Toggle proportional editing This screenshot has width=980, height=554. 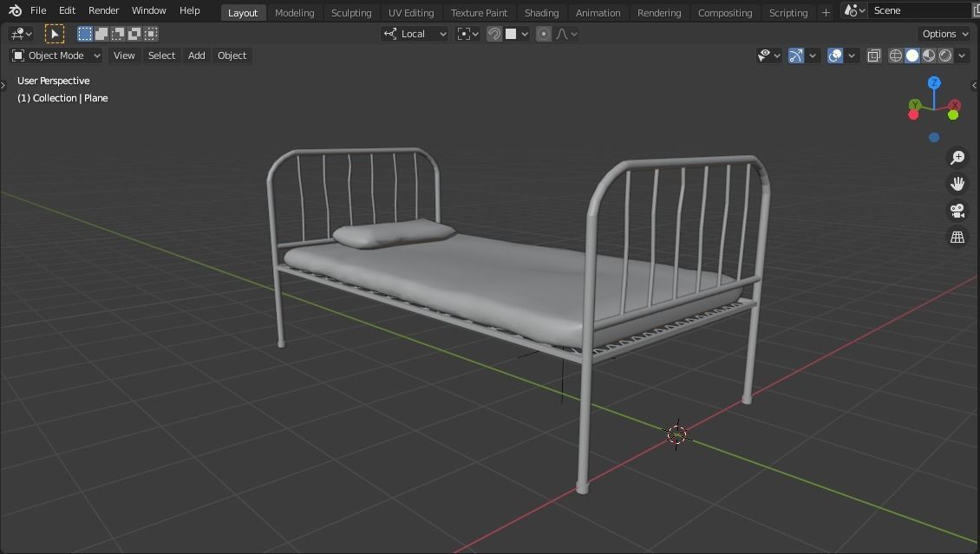click(544, 34)
